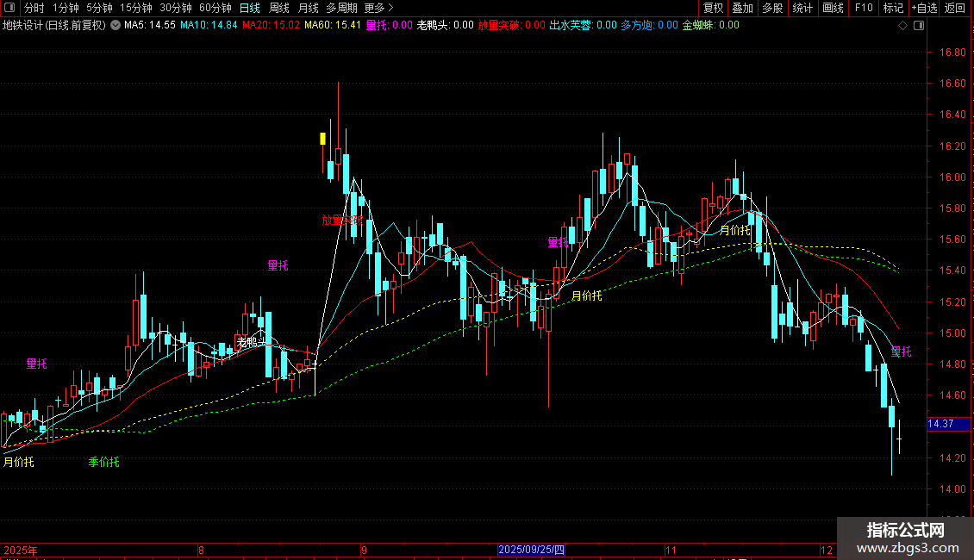Image resolution: width=974 pixels, height=560 pixels.
Task: Click the 统计 statistics button
Action: [802, 8]
